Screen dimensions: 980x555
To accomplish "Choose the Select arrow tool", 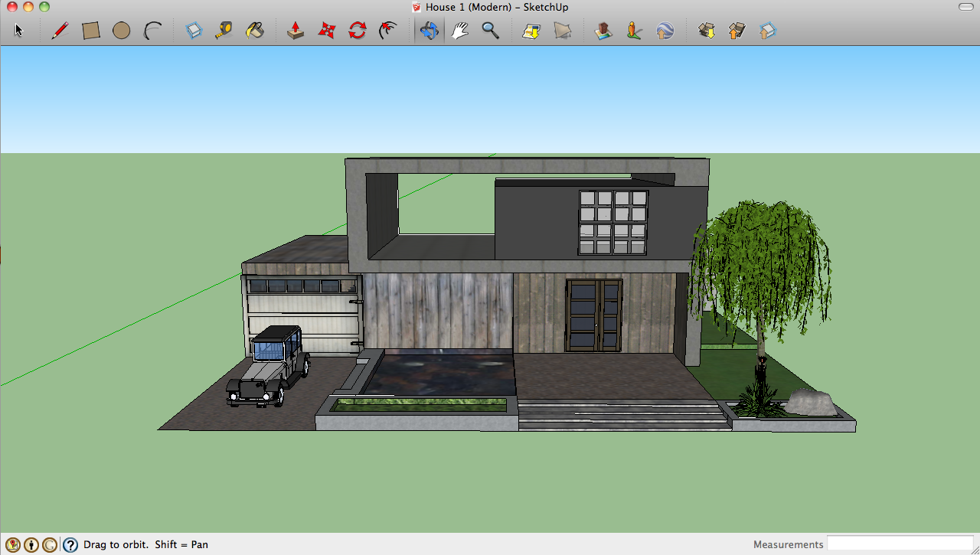I will 19,31.
